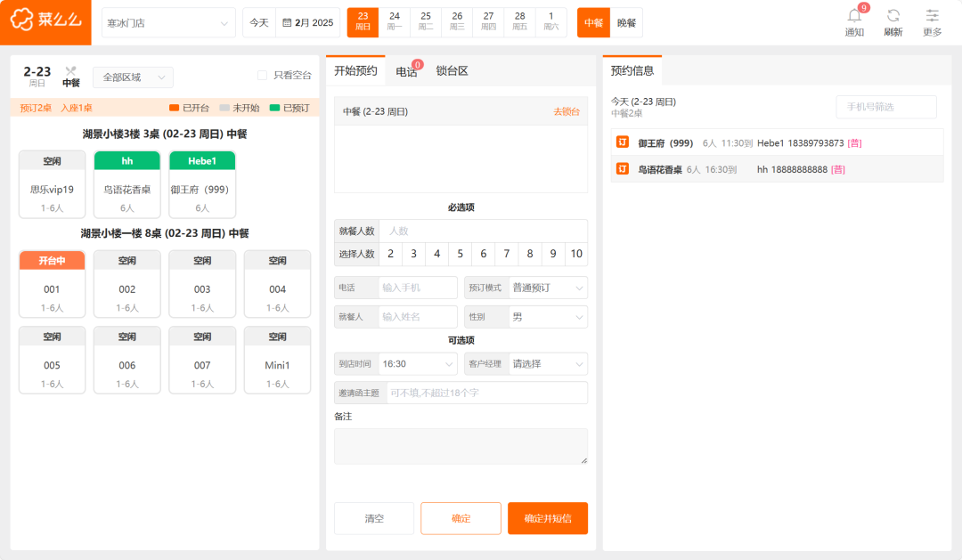Viewport: 962px width, 560px height.
Task: Select table 001 开台中
Action: click(53, 284)
